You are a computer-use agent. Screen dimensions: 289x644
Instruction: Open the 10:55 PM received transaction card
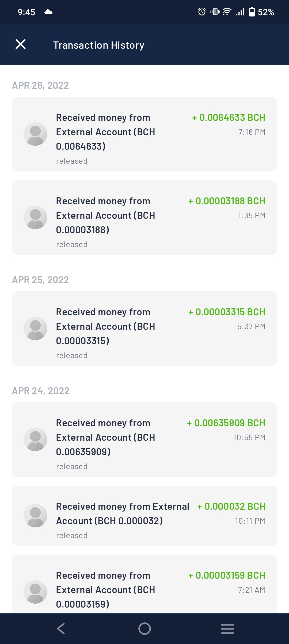(x=144, y=439)
